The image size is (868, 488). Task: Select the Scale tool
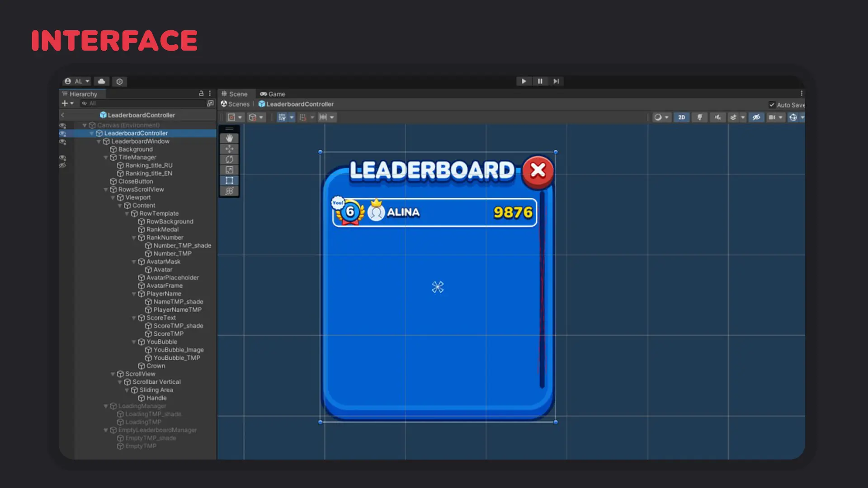point(229,170)
